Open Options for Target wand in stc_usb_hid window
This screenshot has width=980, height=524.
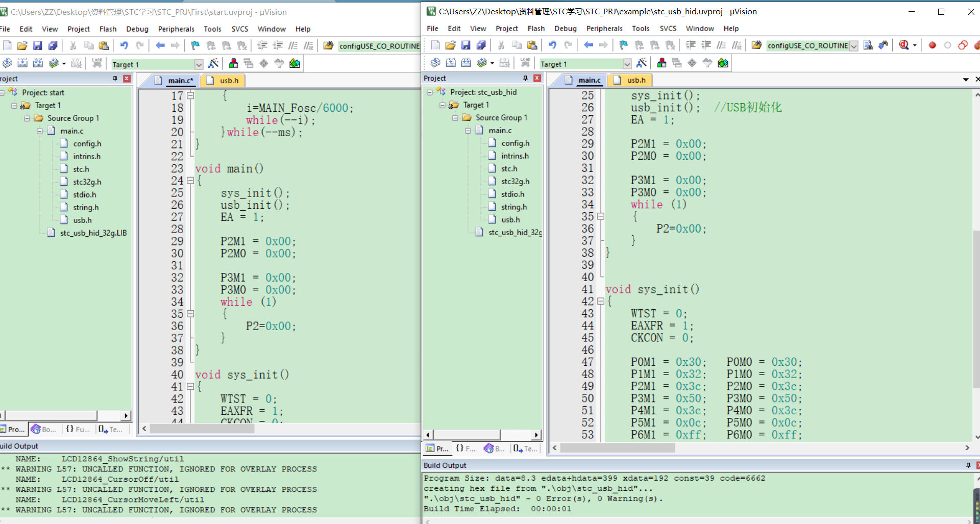click(x=642, y=63)
